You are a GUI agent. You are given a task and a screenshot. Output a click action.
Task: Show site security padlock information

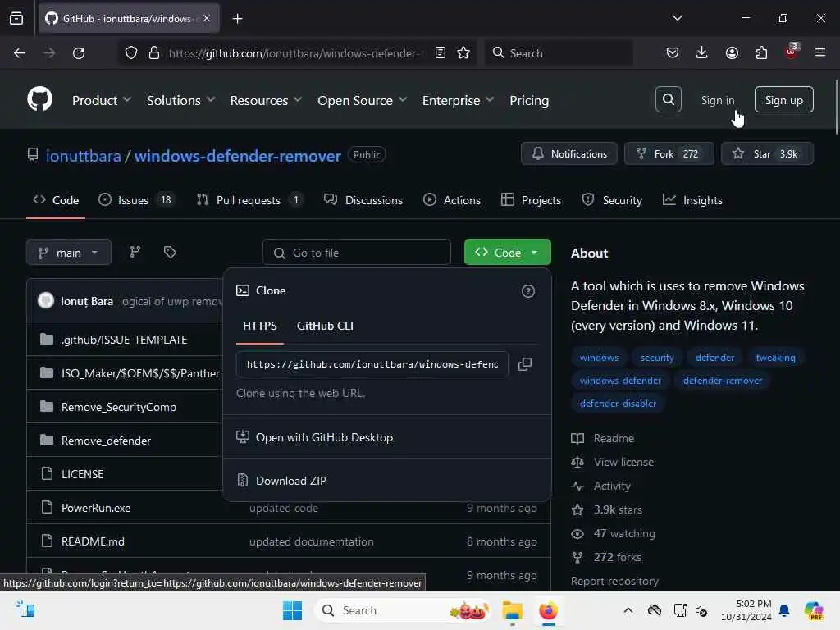[154, 53]
